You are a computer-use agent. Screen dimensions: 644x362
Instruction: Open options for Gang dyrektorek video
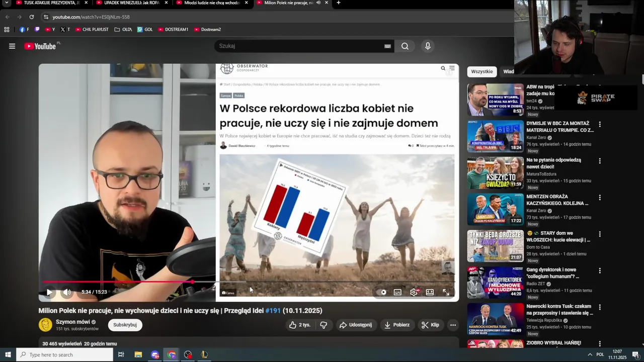click(600, 270)
